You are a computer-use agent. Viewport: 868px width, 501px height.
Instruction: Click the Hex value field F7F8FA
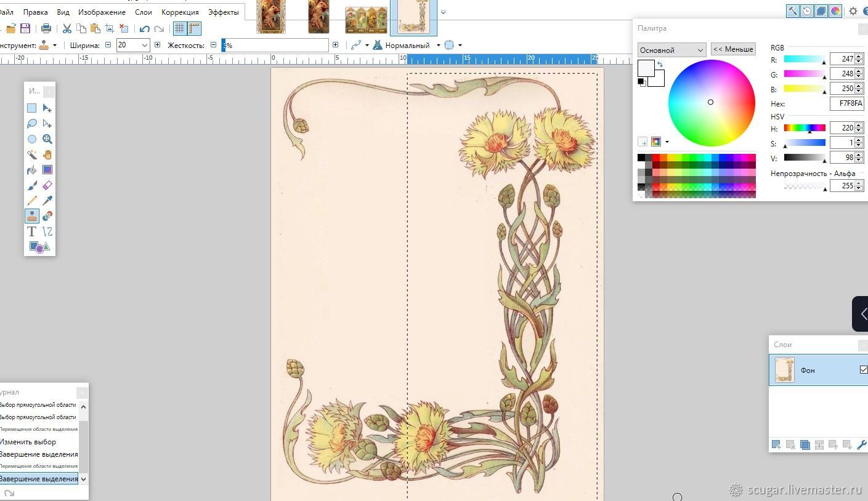847,104
